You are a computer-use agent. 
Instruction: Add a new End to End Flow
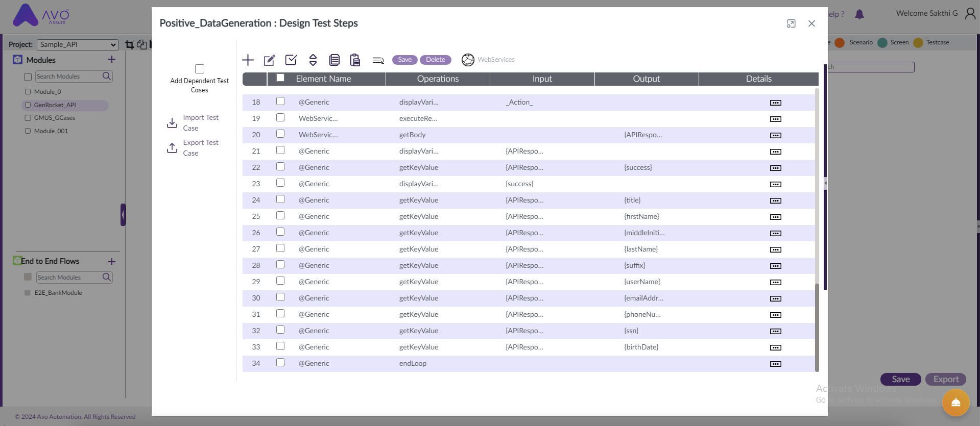pos(112,262)
